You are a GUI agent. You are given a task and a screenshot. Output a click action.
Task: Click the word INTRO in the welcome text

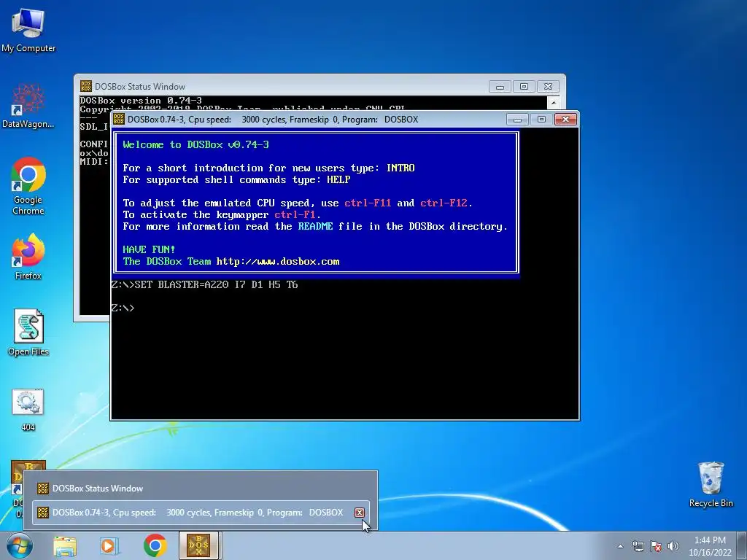click(400, 168)
